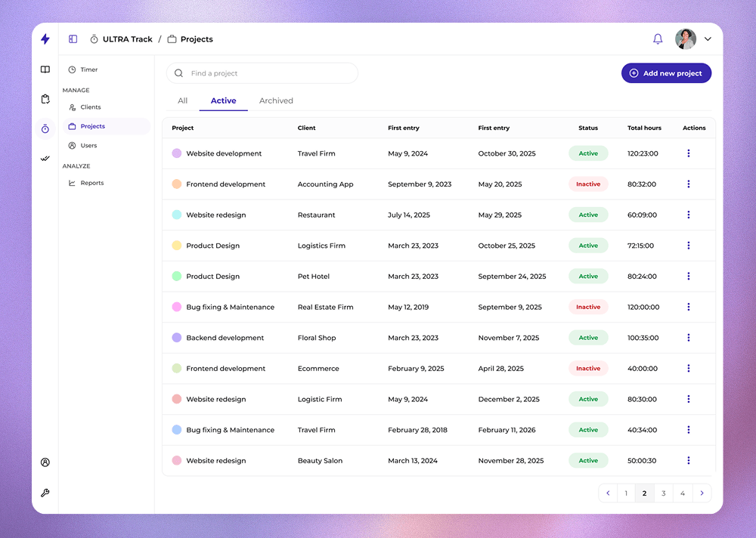Click the lightning bolt app logo
756x538 pixels.
point(45,39)
